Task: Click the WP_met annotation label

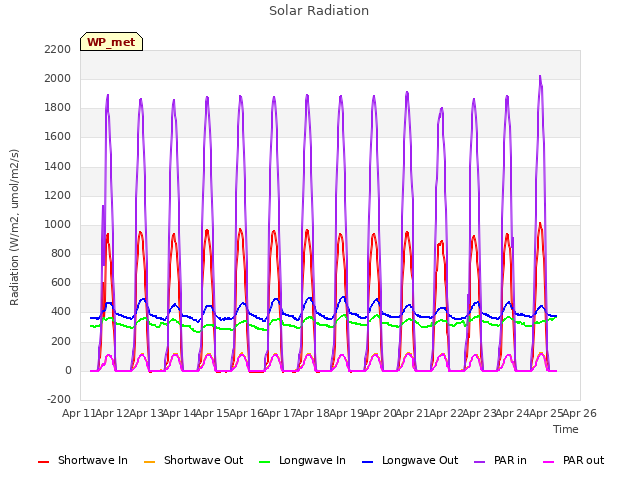Action: coord(111,42)
